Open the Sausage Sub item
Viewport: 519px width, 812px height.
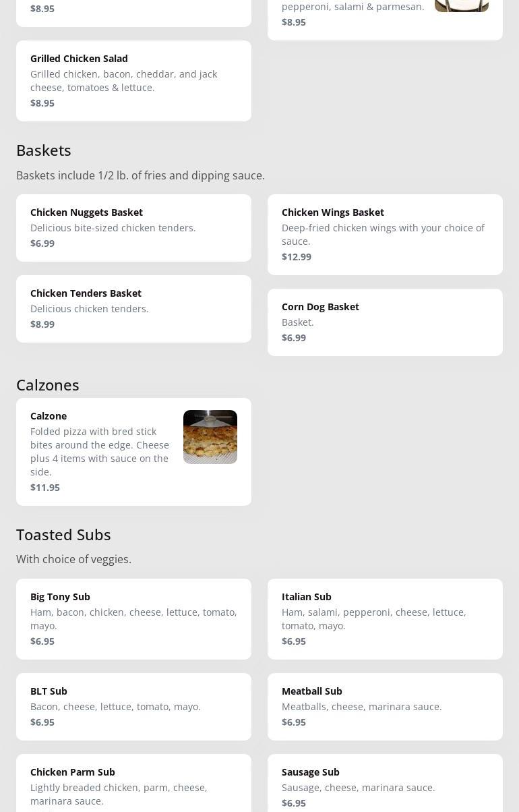pos(385,785)
